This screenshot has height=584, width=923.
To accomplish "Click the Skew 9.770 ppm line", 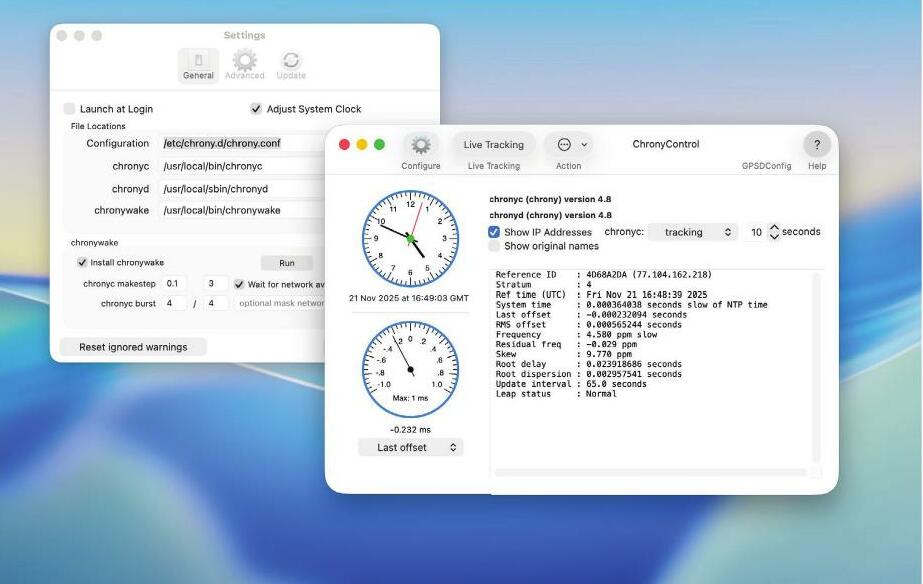I will click(563, 354).
